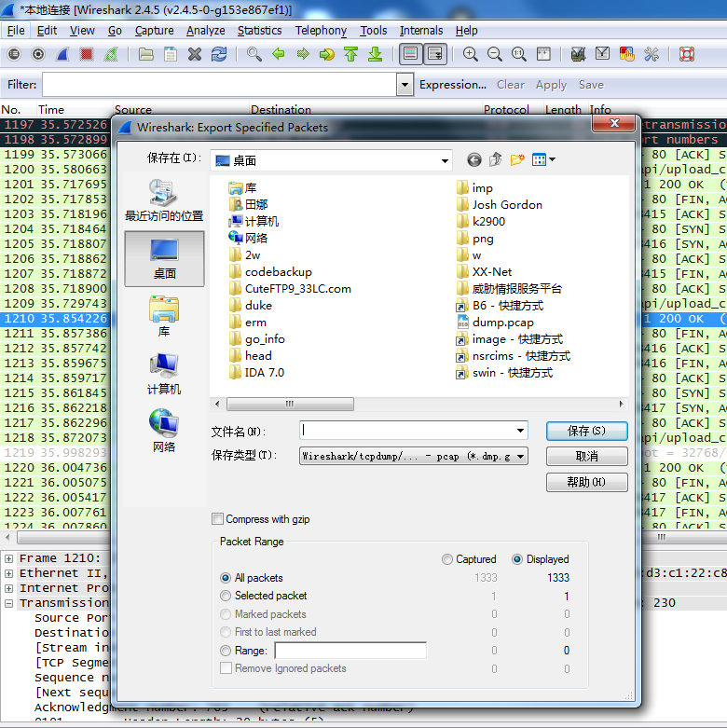The height and width of the screenshot is (728, 727).
Task: Click the 保存(S) save button
Action: [587, 431]
